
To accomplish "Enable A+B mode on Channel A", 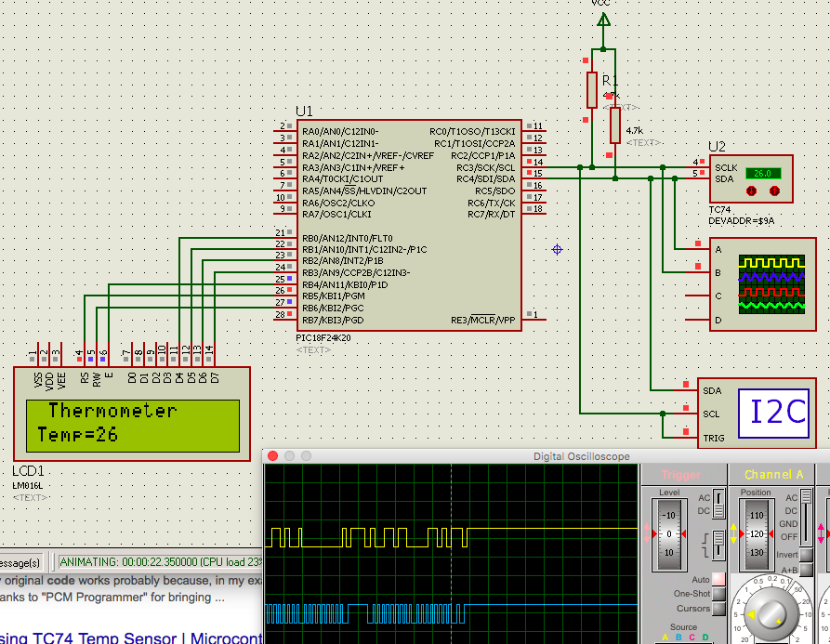I will pyautogui.click(x=807, y=569).
